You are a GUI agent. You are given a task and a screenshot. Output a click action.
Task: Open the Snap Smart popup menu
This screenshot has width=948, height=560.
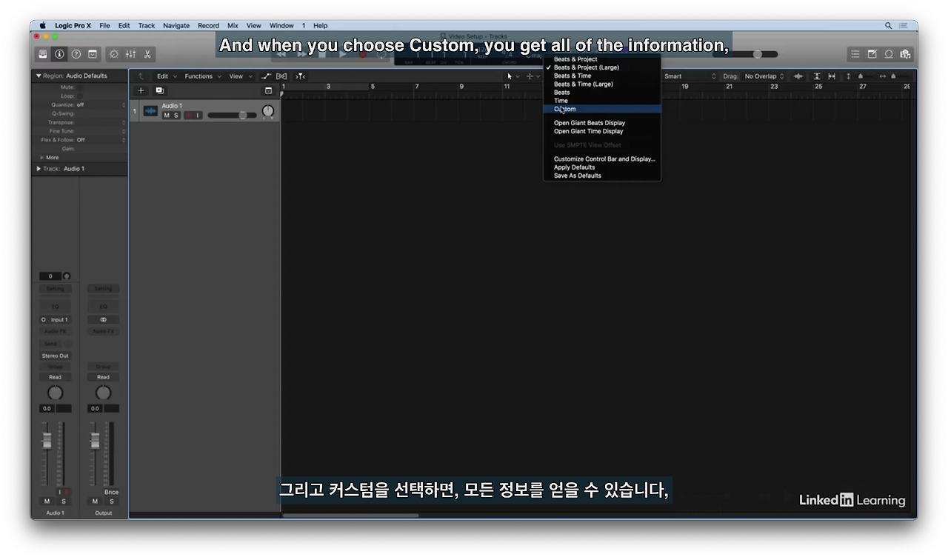(690, 76)
